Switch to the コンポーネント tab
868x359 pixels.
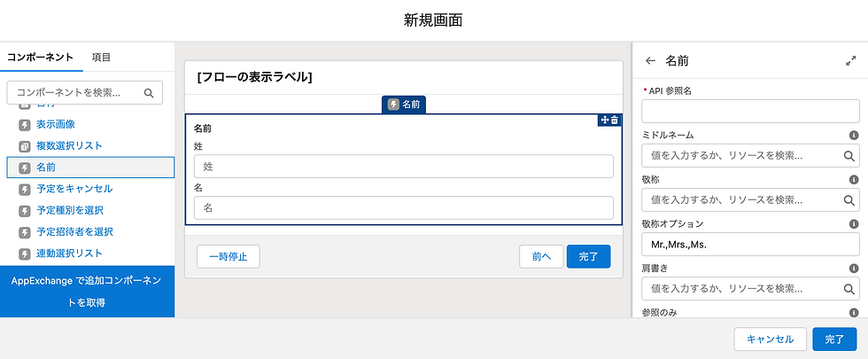tap(40, 57)
